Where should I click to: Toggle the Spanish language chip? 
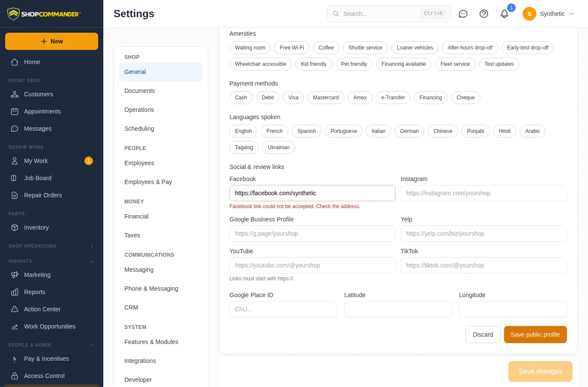click(x=306, y=131)
